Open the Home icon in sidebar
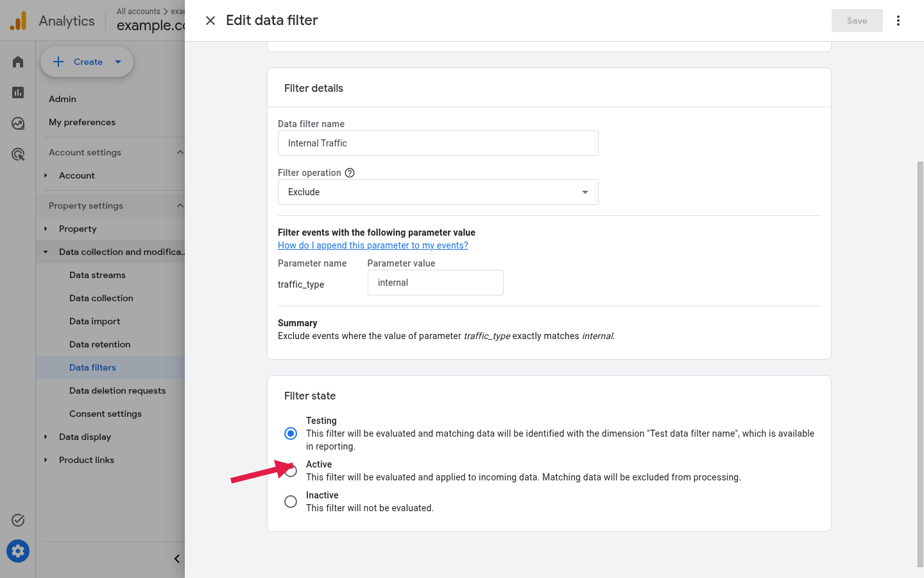 tap(18, 62)
